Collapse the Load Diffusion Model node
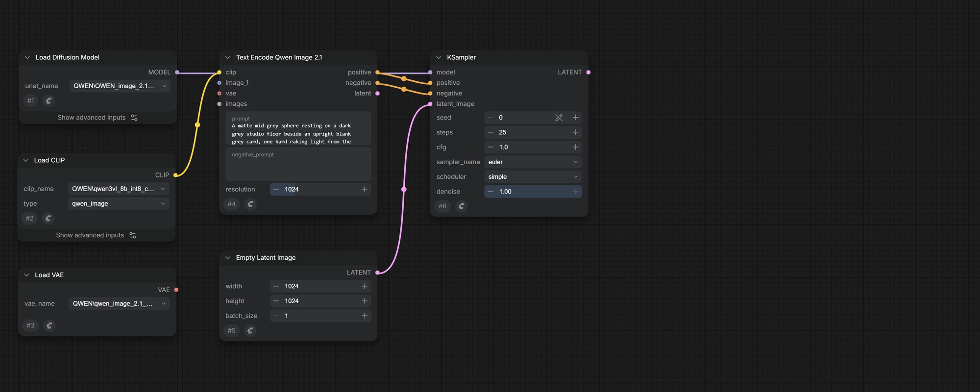 pos(27,57)
